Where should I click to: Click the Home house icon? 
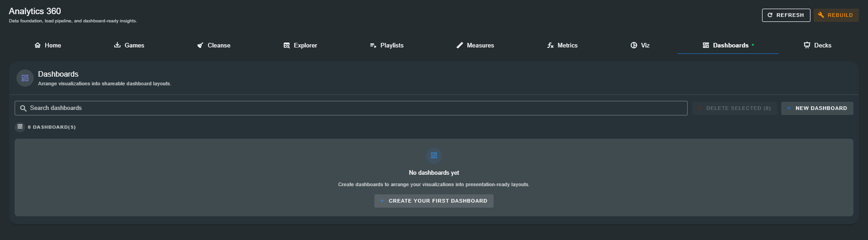[x=37, y=45]
